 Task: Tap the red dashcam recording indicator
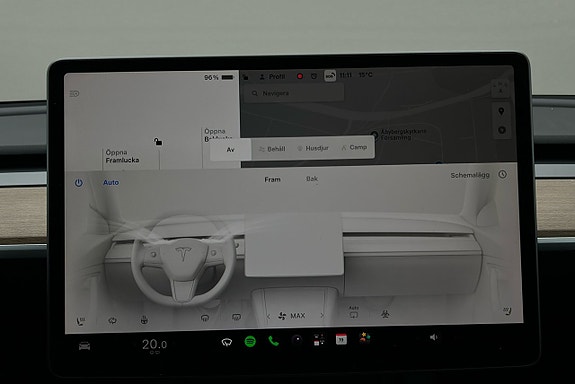(300, 76)
